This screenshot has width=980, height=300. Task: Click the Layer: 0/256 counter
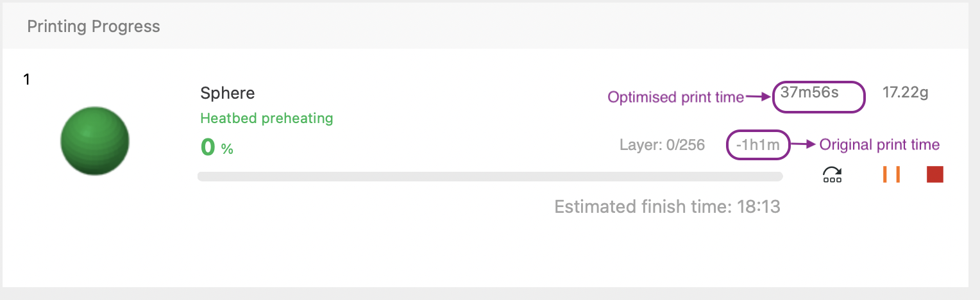tap(662, 146)
